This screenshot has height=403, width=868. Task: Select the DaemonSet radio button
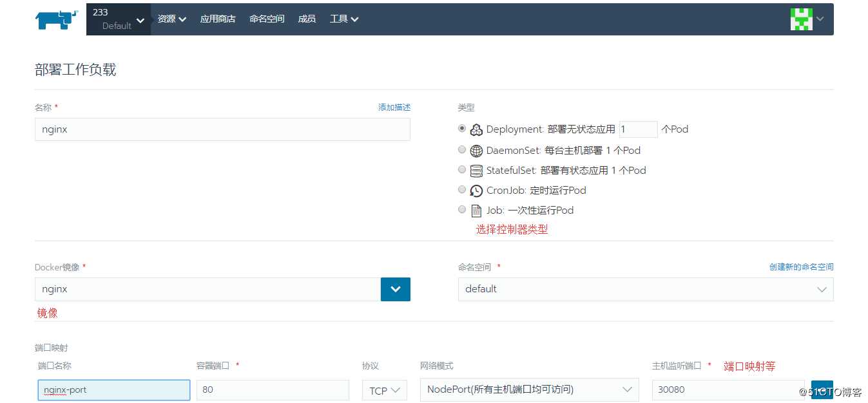pos(461,149)
